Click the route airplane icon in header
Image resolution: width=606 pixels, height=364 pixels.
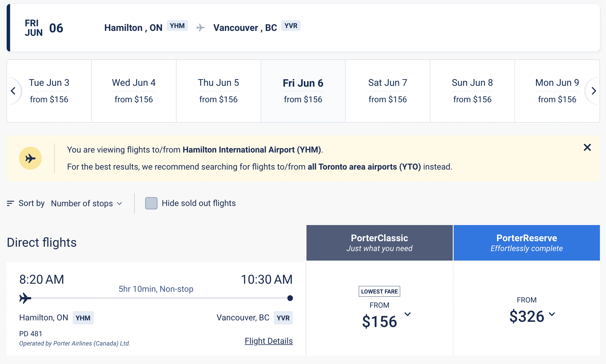(x=200, y=28)
